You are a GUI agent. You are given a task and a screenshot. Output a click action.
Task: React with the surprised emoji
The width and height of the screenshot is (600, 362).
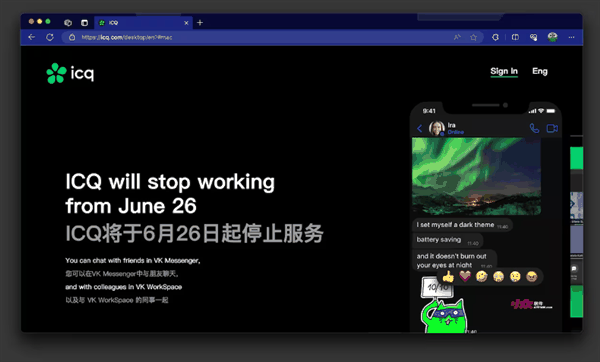click(515, 276)
